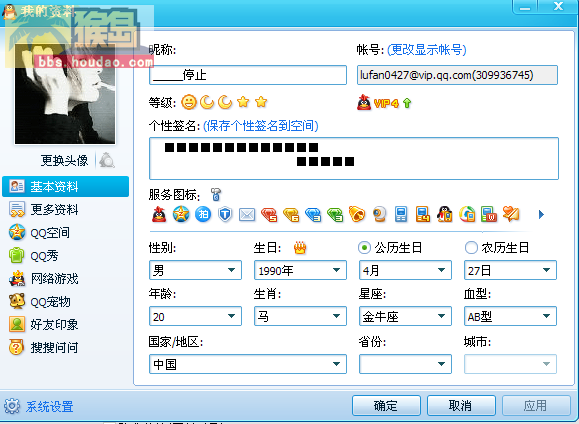The image size is (579, 424).
Task: Click the system settings gear icon
Action: tap(12, 406)
